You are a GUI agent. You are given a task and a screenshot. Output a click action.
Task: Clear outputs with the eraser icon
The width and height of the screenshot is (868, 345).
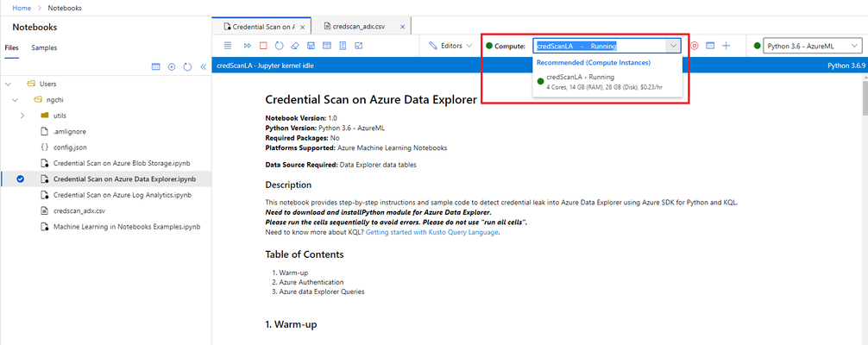pos(294,46)
